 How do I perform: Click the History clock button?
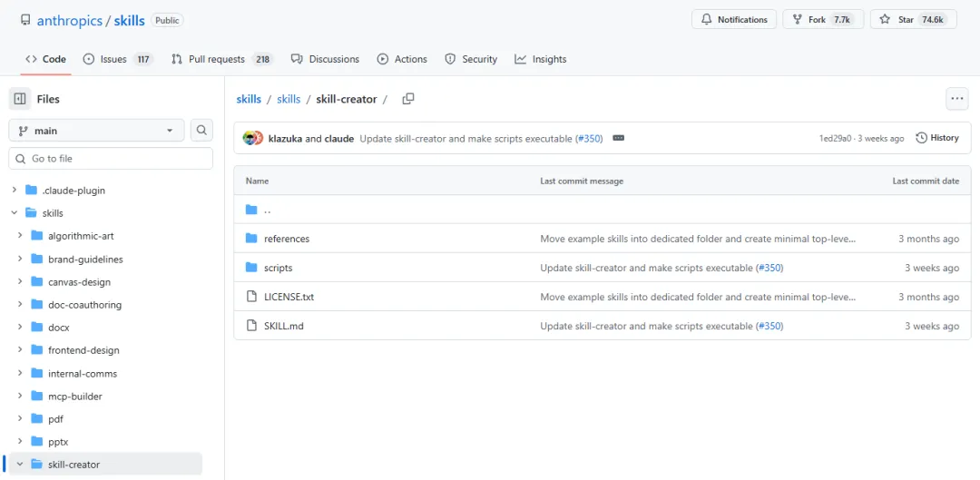click(937, 138)
